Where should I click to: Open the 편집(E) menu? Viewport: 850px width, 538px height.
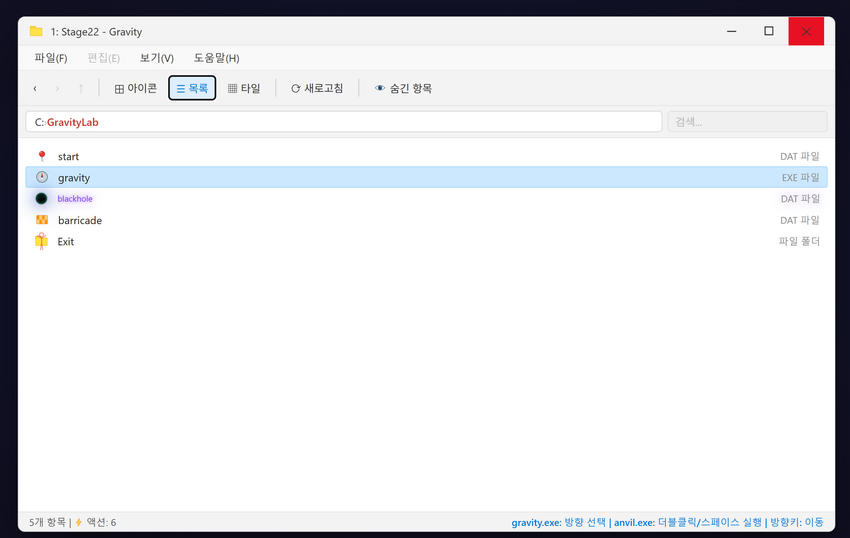104,58
